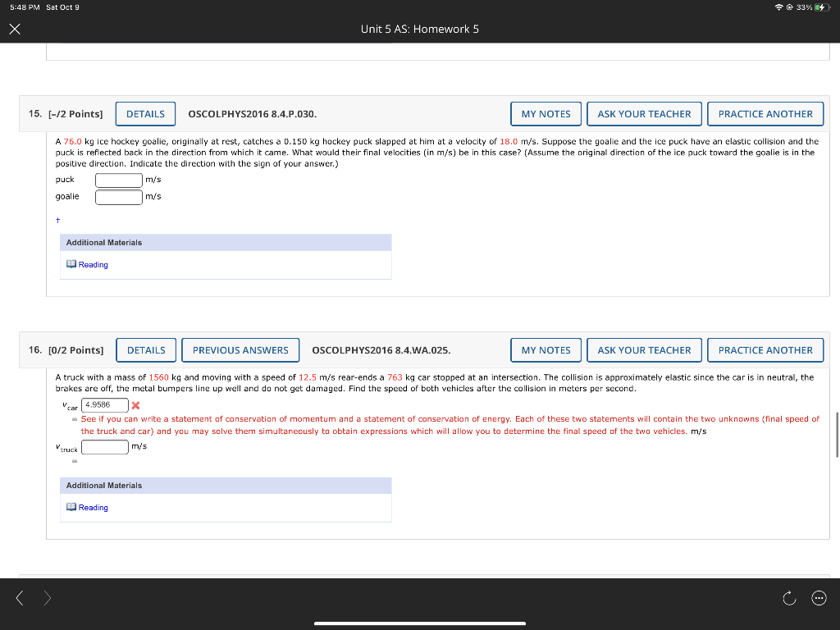Open the more options ellipsis icon
This screenshot has width=840, height=630.
coord(819,598)
